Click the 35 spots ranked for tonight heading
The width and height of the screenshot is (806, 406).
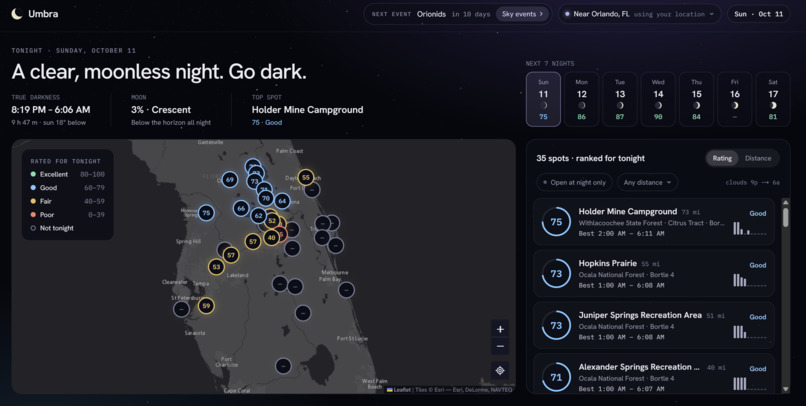point(591,158)
